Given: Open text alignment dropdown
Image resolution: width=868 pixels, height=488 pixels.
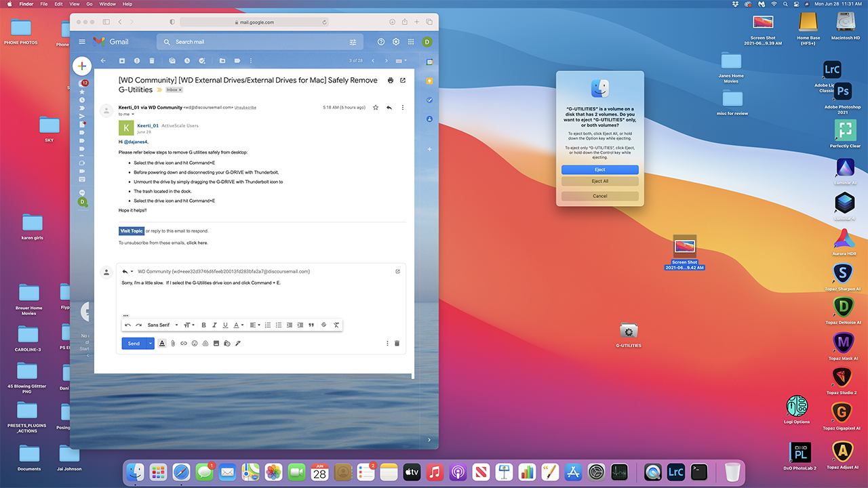Looking at the screenshot, I should click(x=254, y=325).
